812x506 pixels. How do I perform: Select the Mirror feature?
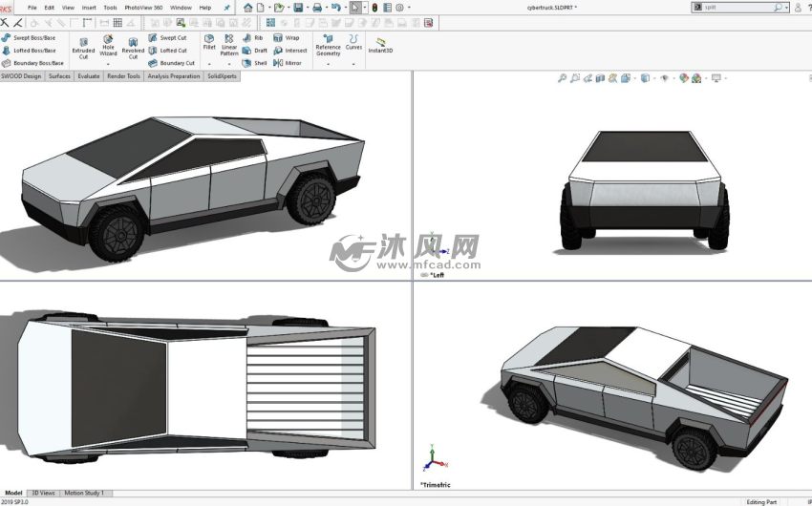point(287,63)
